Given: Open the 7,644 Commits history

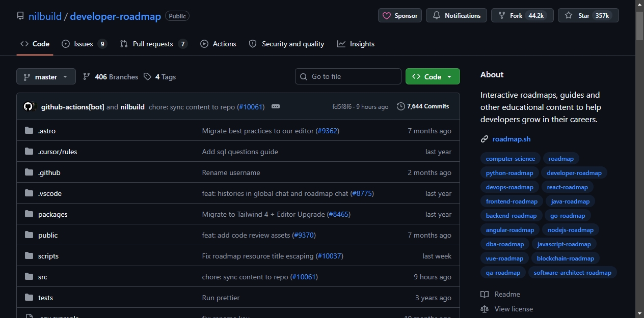Looking at the screenshot, I should 423,106.
